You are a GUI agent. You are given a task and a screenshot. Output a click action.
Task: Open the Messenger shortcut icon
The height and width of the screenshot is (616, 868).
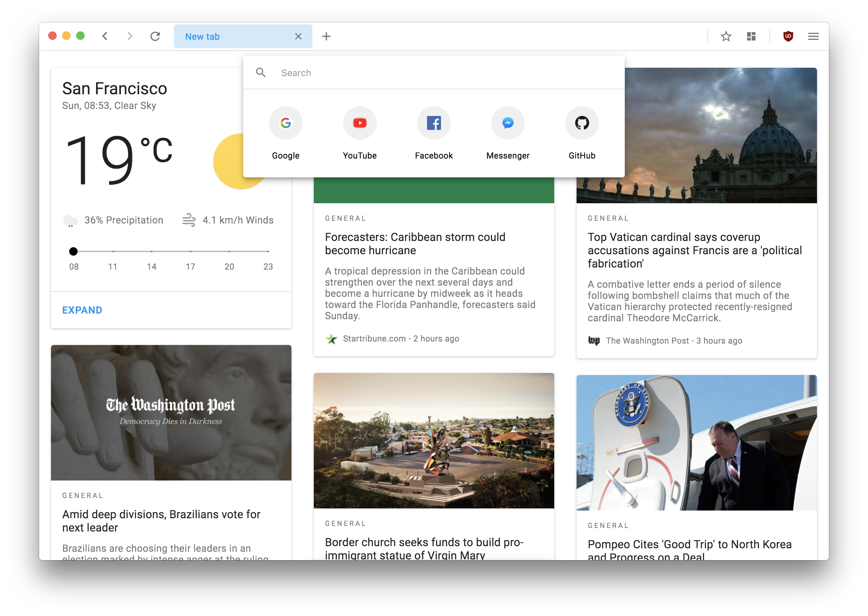coord(508,123)
